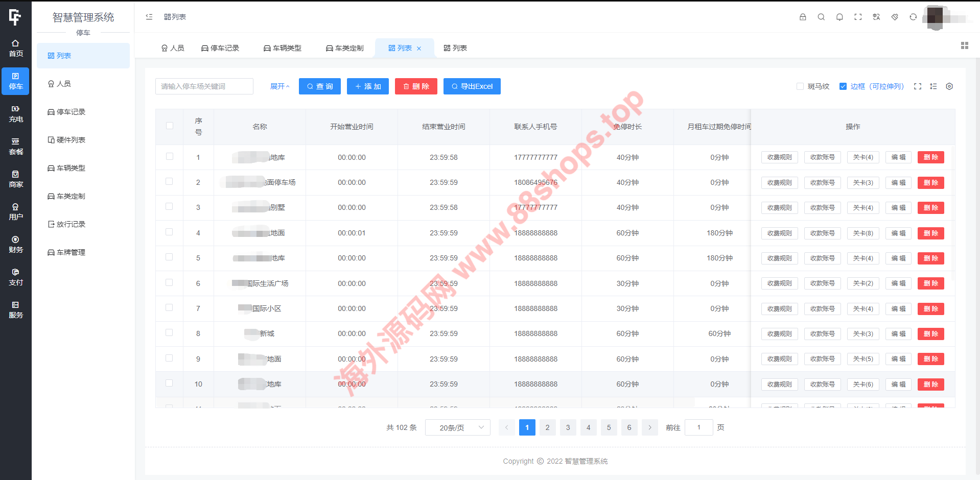Open table column settings gear icon

(x=949, y=86)
